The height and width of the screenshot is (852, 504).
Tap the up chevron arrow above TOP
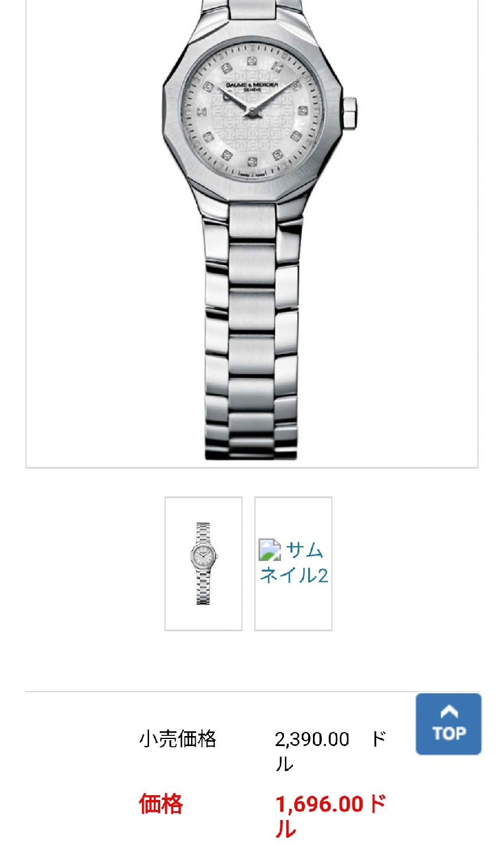point(449,712)
